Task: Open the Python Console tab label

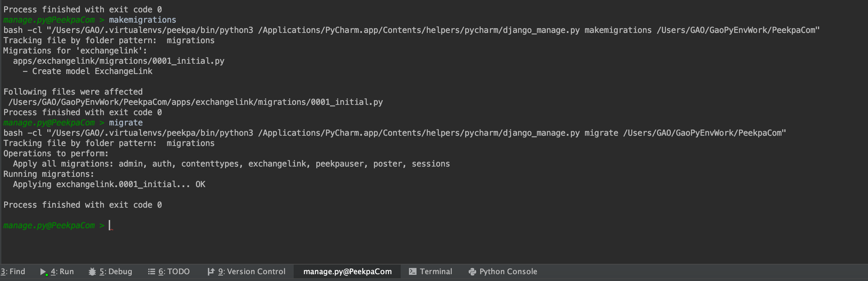Action: (508, 272)
